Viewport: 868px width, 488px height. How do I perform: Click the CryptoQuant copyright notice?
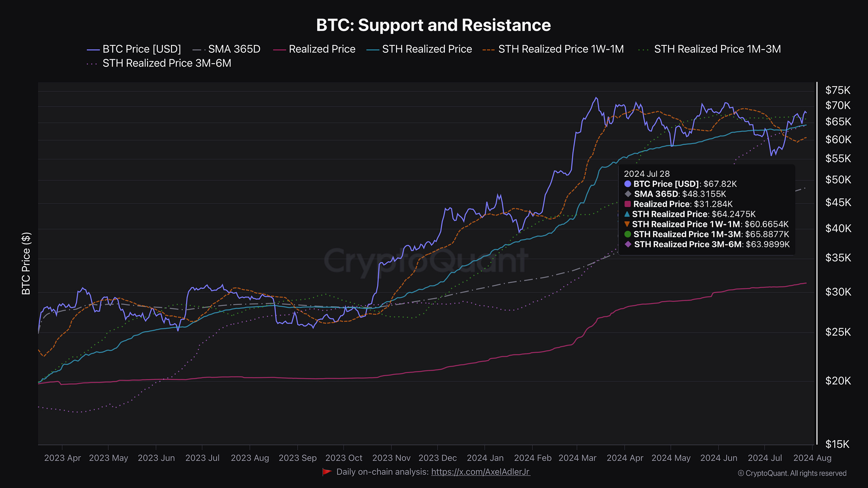click(792, 474)
